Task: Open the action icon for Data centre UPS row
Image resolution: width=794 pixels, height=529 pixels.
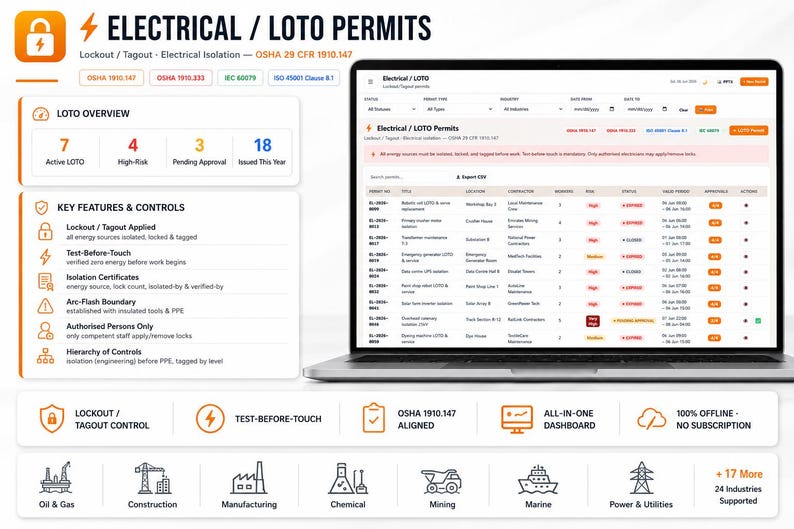Action: (x=746, y=272)
